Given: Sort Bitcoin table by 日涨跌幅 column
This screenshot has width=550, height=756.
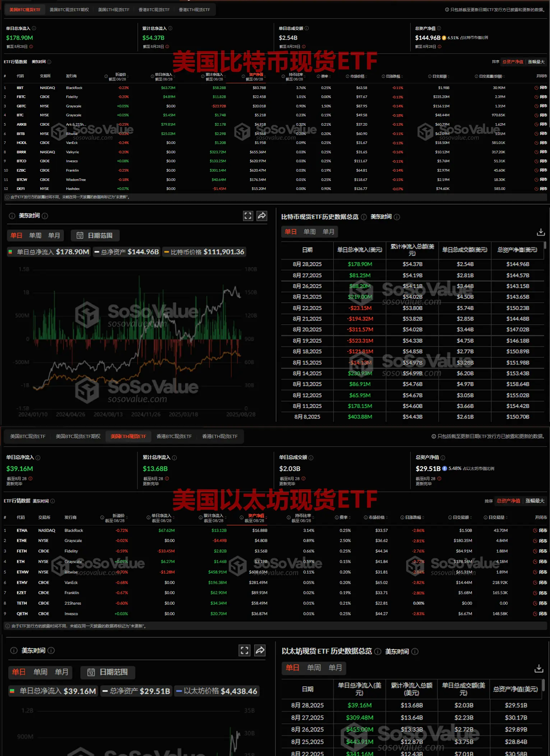Looking at the screenshot, I should point(393,76).
